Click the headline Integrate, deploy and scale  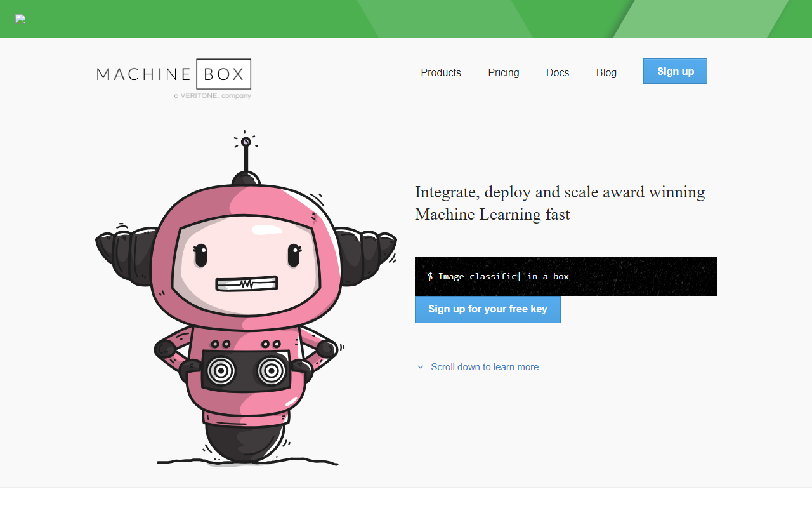coord(560,203)
